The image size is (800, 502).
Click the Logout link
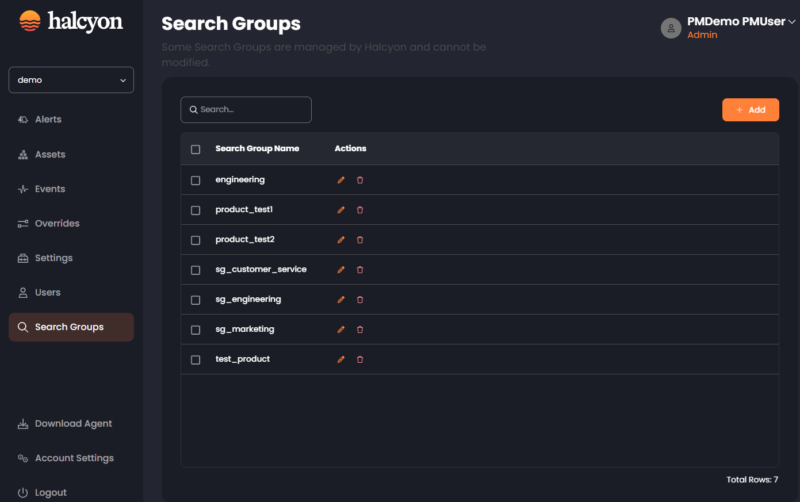[50, 492]
